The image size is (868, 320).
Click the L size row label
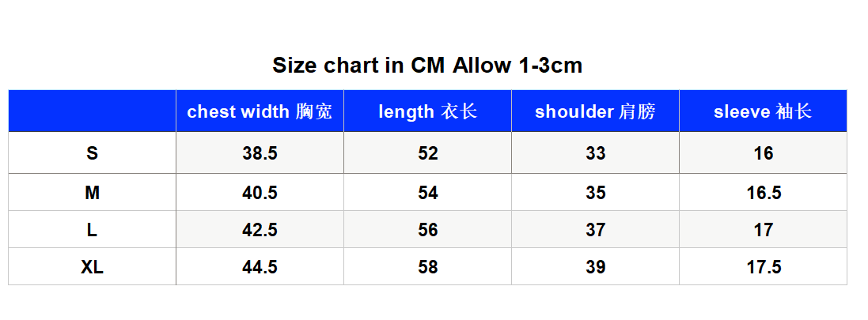pos(92,229)
